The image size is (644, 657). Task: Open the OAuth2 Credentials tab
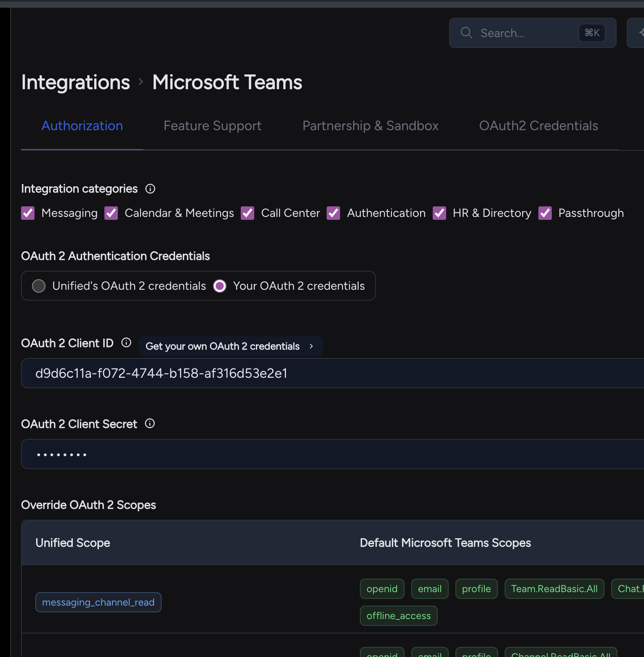538,126
